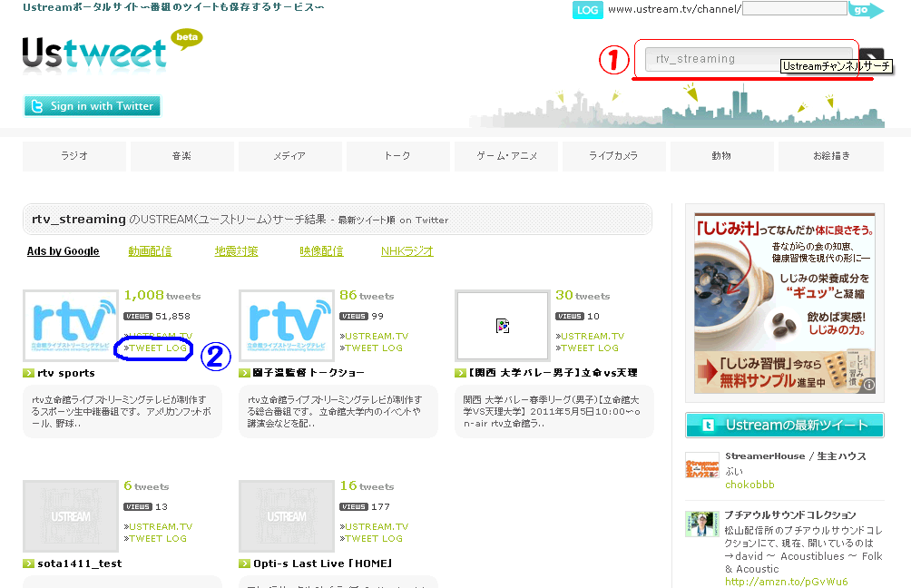Open the 動物 category tab
911x588 pixels.
(x=721, y=156)
